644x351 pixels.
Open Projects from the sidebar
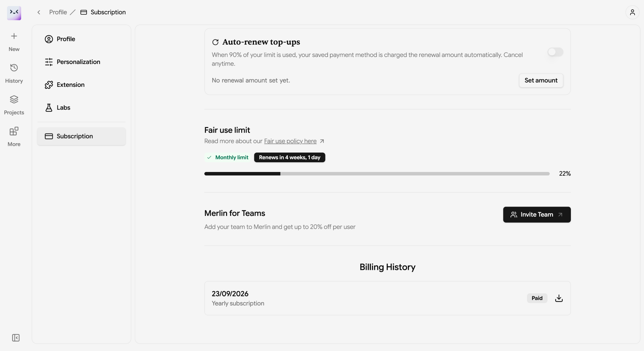click(x=14, y=105)
